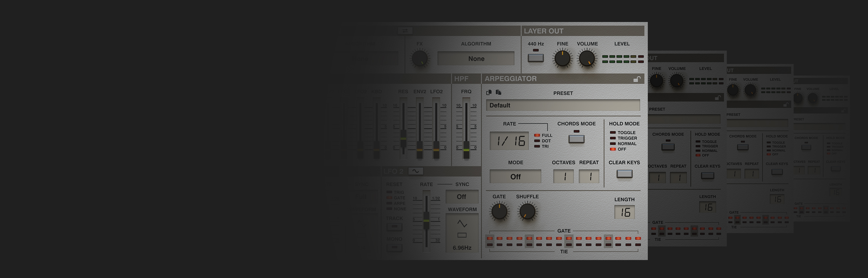The image size is (868, 278).
Task: Select OFF hold mode
Action: [x=618, y=149]
